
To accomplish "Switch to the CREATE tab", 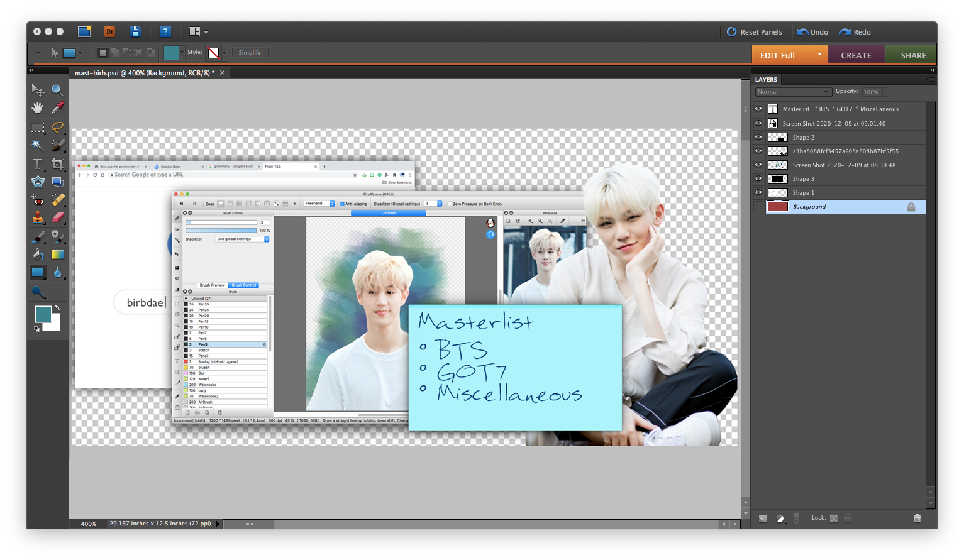I will [x=856, y=55].
